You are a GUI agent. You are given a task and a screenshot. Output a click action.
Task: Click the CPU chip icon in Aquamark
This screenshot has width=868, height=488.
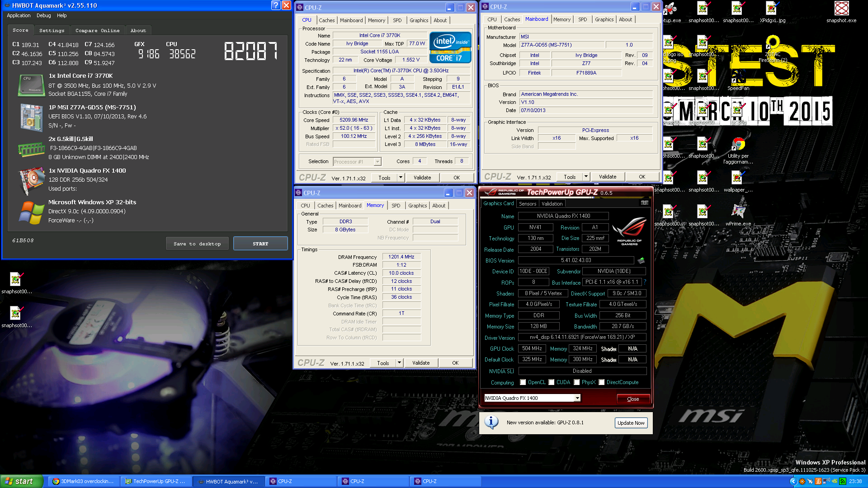click(31, 85)
